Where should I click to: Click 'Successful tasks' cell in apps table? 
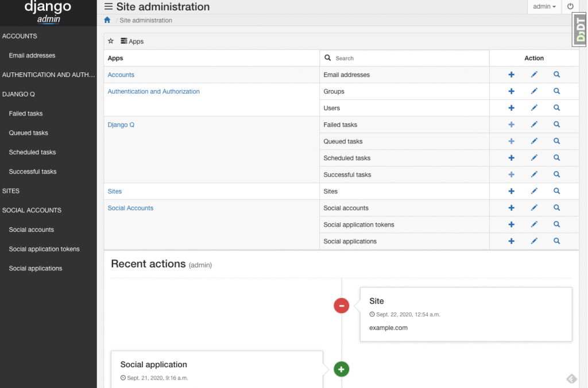point(404,174)
